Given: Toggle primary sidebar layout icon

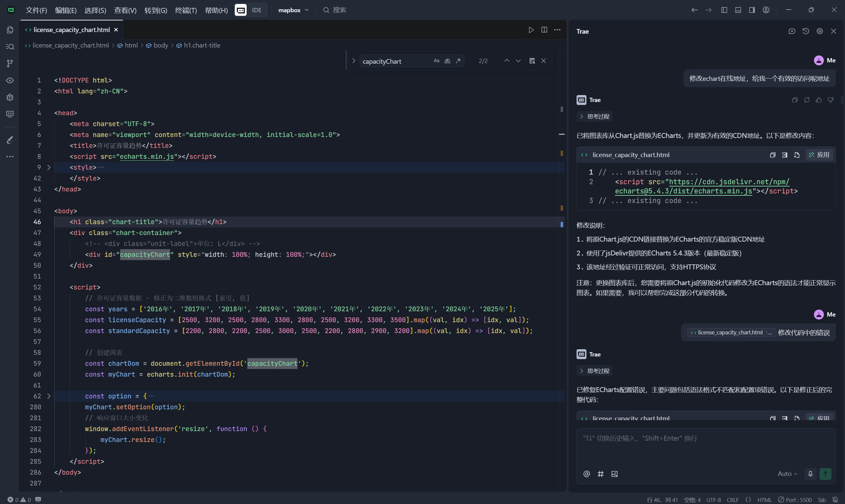Looking at the screenshot, I should (x=724, y=10).
